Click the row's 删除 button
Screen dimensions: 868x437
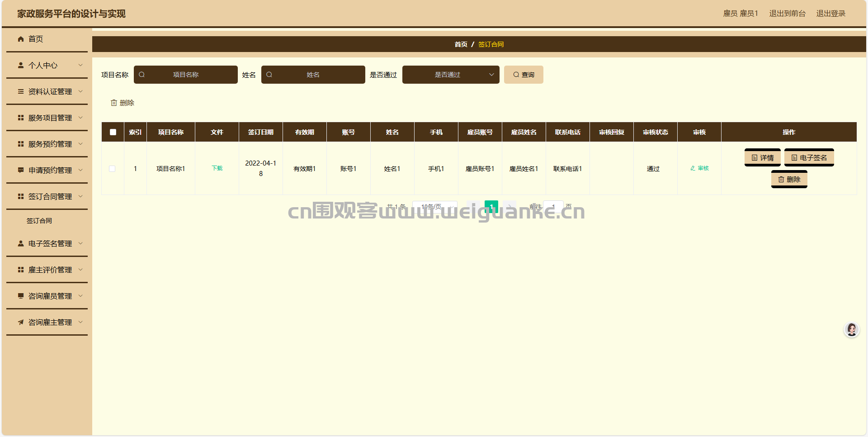(789, 179)
